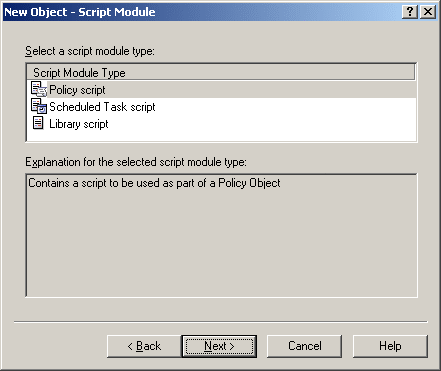Go to previous step with Back button
Screen dimensions: 441x371
[x=144, y=346]
